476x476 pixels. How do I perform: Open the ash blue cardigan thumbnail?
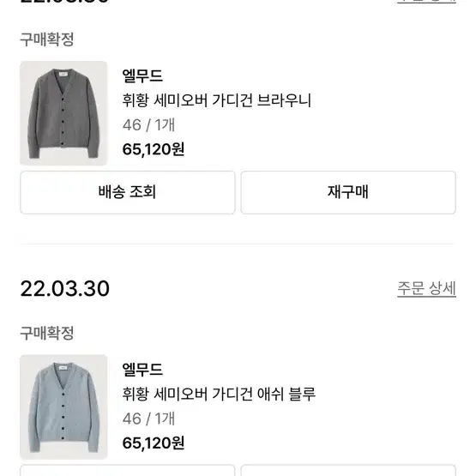[63, 407]
